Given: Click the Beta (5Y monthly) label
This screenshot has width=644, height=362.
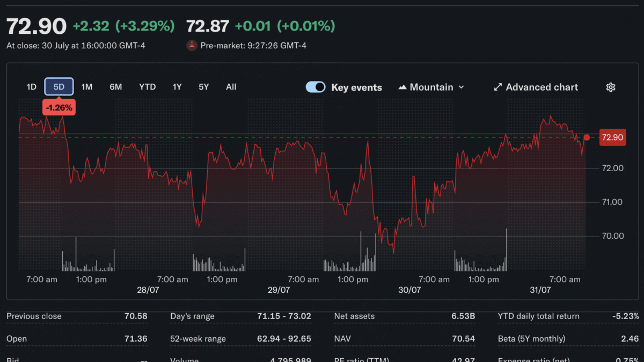Looking at the screenshot, I should tap(531, 339).
